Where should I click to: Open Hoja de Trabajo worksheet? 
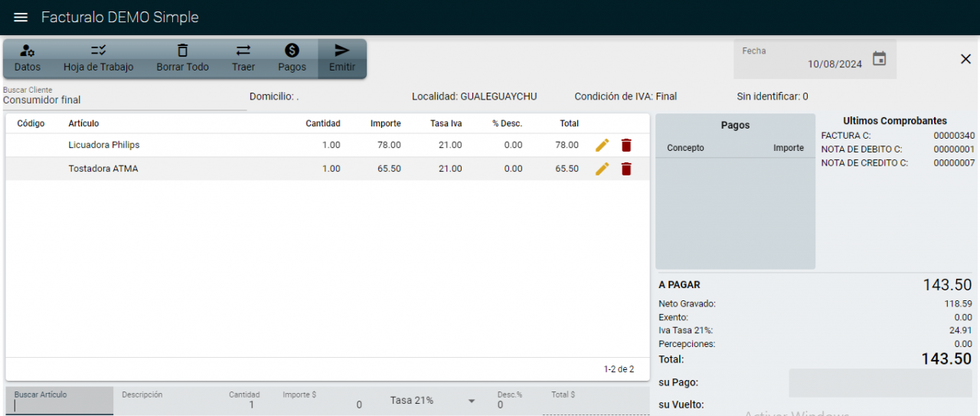(99, 59)
